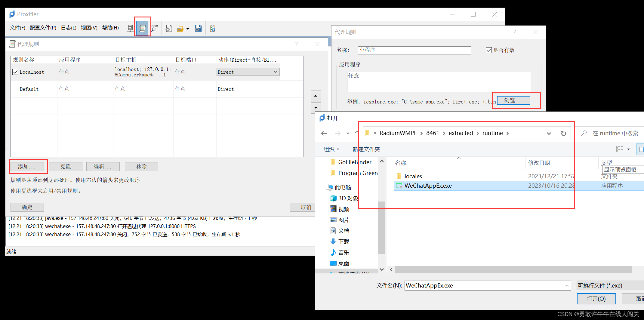Image resolution: width=644 pixels, height=320 pixels.
Task: Click extracted in the address path
Action: (461, 133)
